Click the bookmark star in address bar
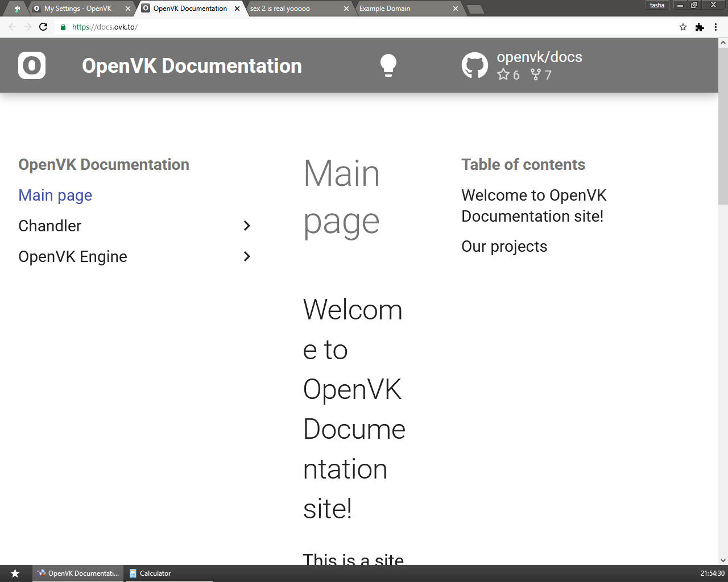728x582 pixels. click(683, 27)
